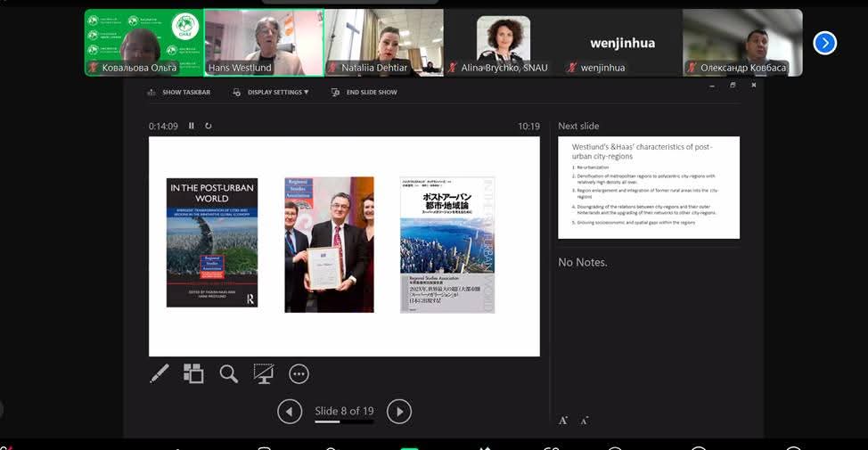This screenshot has height=450, width=868.
Task: Black or unblack the slide show
Action: pos(264,373)
